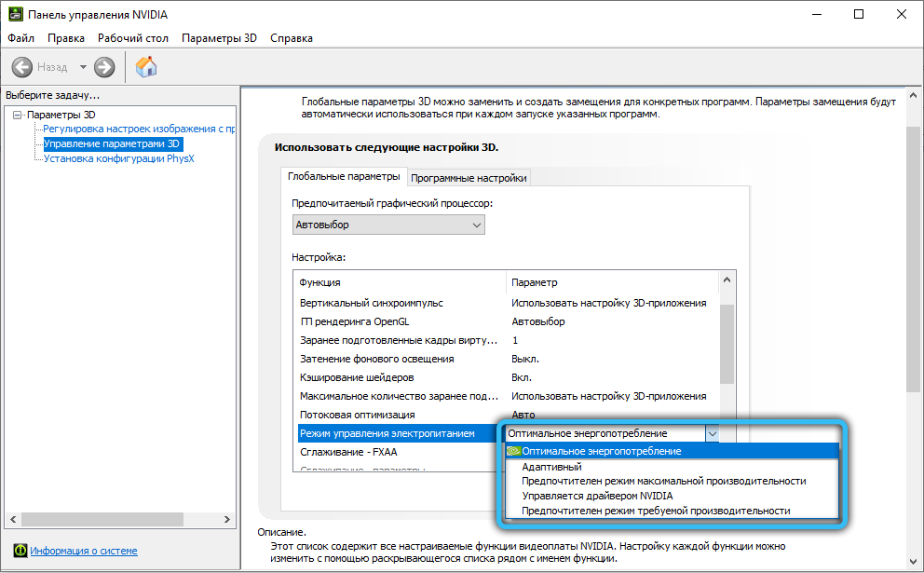Click the power management mode dropdown arrow

(x=712, y=433)
